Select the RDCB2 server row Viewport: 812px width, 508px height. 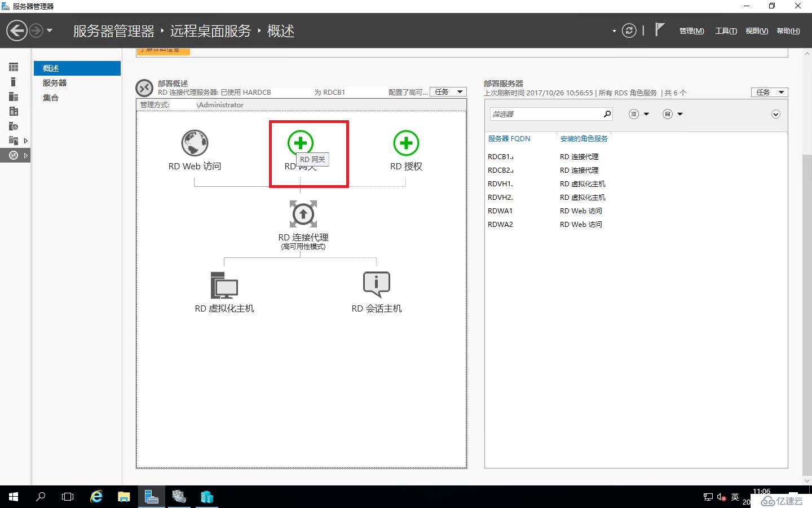click(636, 170)
